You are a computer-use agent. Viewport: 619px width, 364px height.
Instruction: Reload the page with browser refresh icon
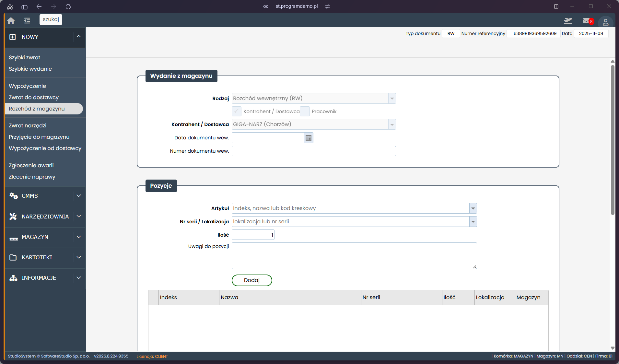68,6
